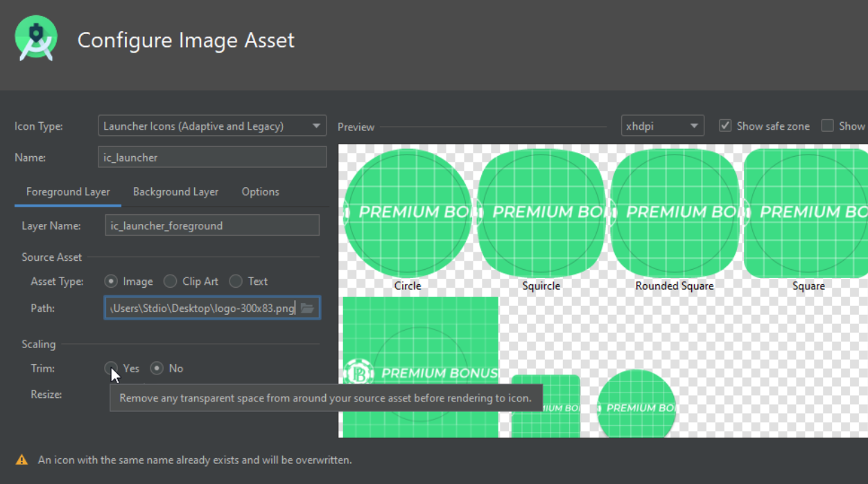Edit the Layer Name field ic_launcher_foreground
868x484 pixels.
pos(212,225)
